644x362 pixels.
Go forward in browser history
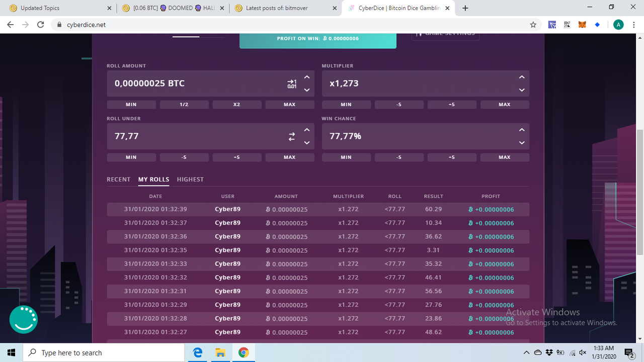[26, 25]
